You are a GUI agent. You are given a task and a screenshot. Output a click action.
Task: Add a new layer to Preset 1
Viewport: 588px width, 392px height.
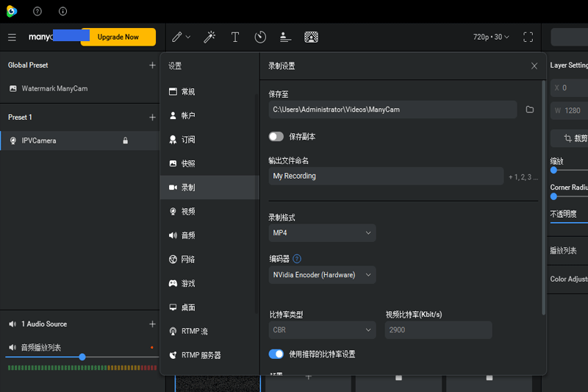tap(152, 118)
